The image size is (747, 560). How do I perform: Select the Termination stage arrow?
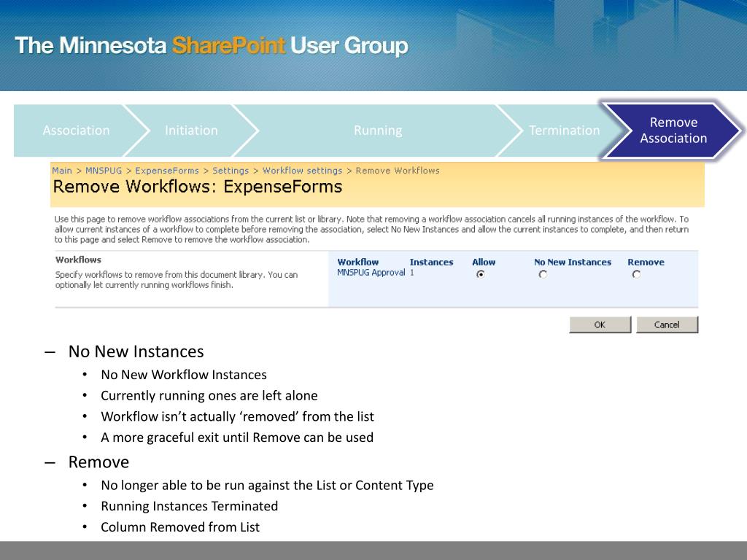pos(564,131)
